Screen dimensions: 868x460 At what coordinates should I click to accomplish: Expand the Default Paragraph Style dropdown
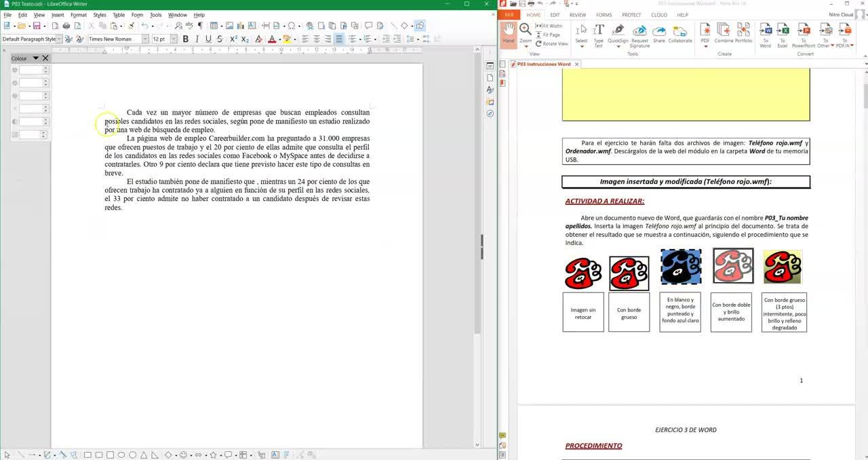click(59, 39)
